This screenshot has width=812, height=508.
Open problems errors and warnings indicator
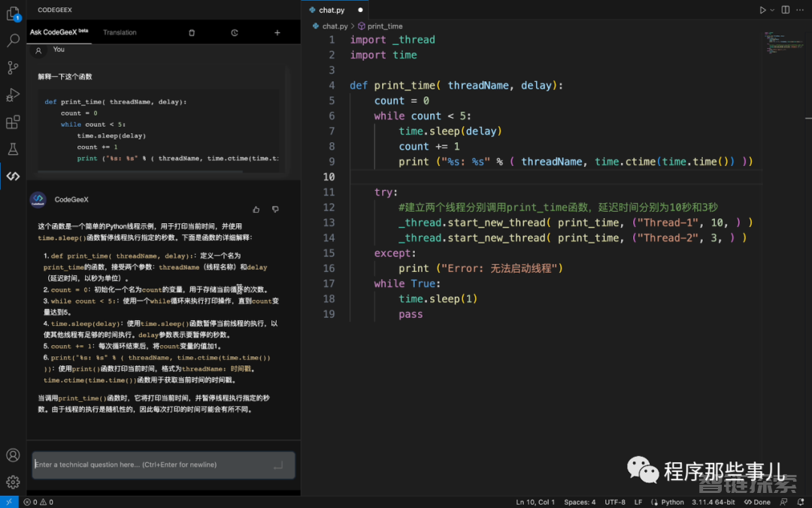point(38,502)
